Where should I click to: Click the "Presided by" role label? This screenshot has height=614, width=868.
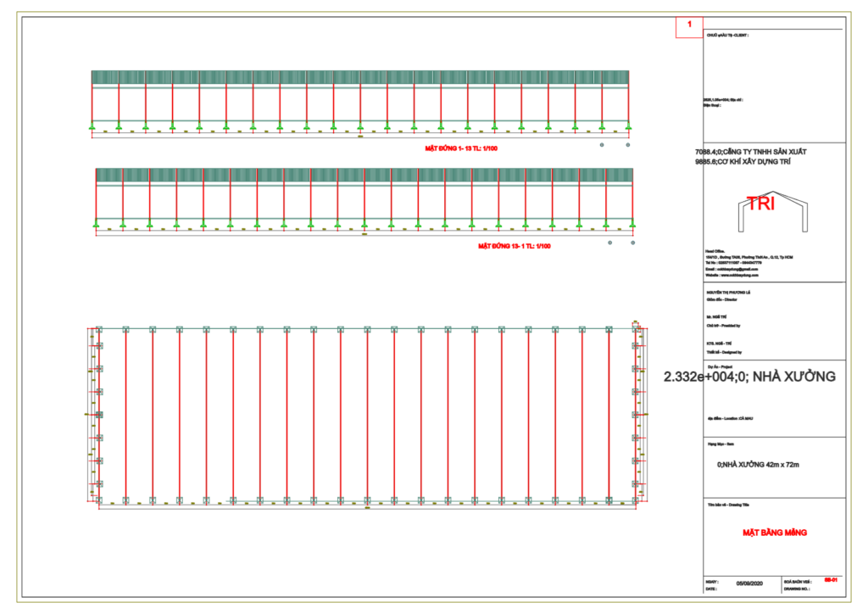click(x=724, y=327)
